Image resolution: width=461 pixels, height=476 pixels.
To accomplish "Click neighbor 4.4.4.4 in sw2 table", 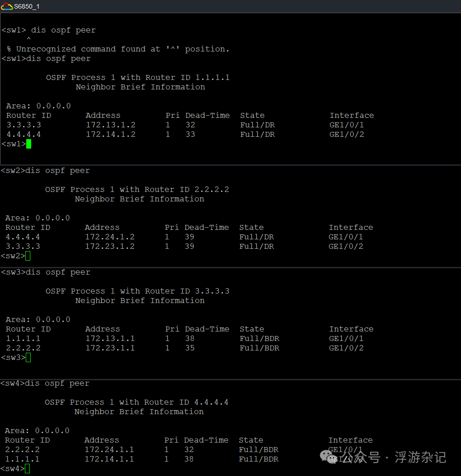I will coord(23,237).
